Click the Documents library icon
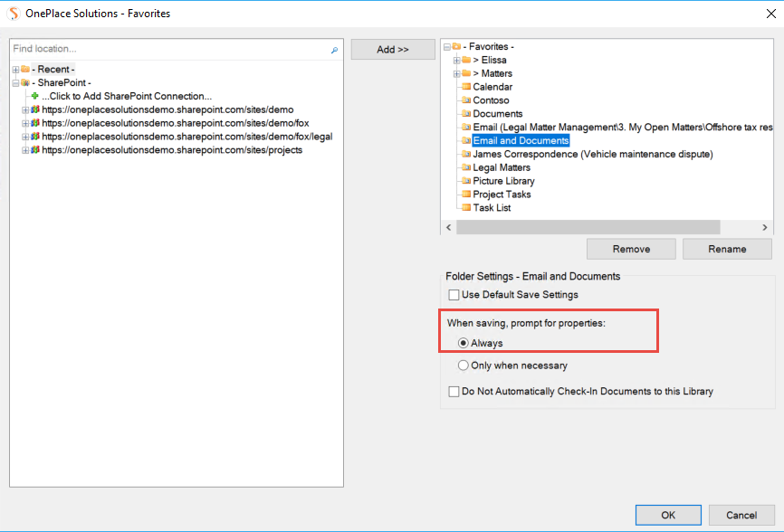This screenshot has width=784, height=532. click(x=466, y=114)
